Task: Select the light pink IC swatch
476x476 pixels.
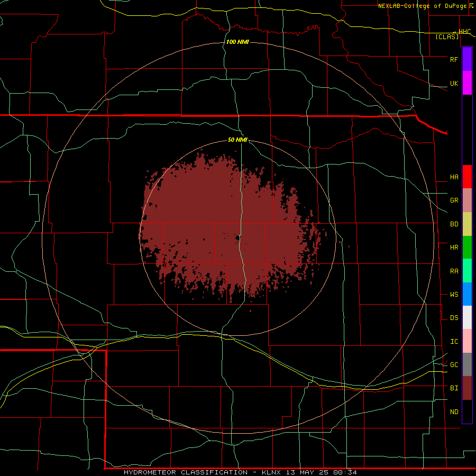Action: pyautogui.click(x=467, y=341)
